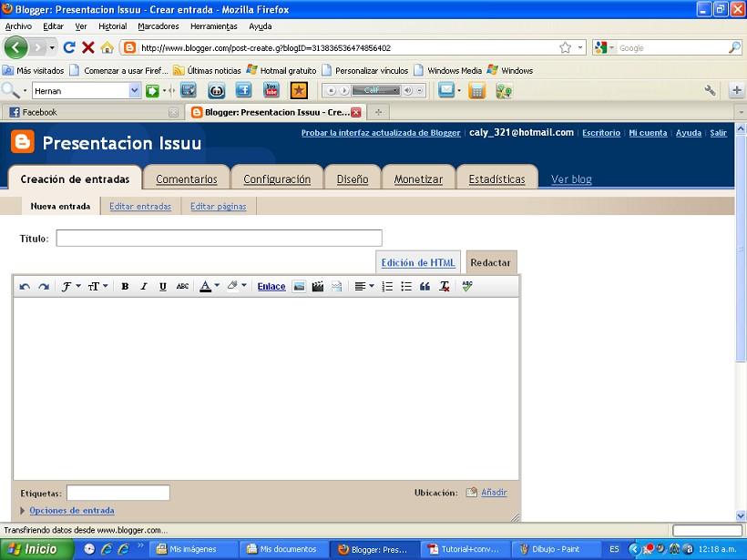This screenshot has width=747, height=560.
Task: Stop loading the page
Action: (88, 47)
